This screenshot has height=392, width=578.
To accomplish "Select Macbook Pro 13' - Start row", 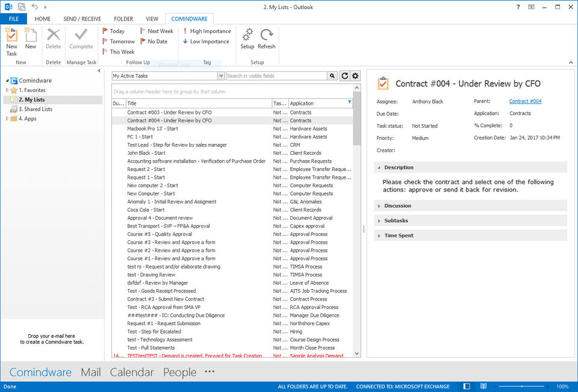I will [x=232, y=129].
